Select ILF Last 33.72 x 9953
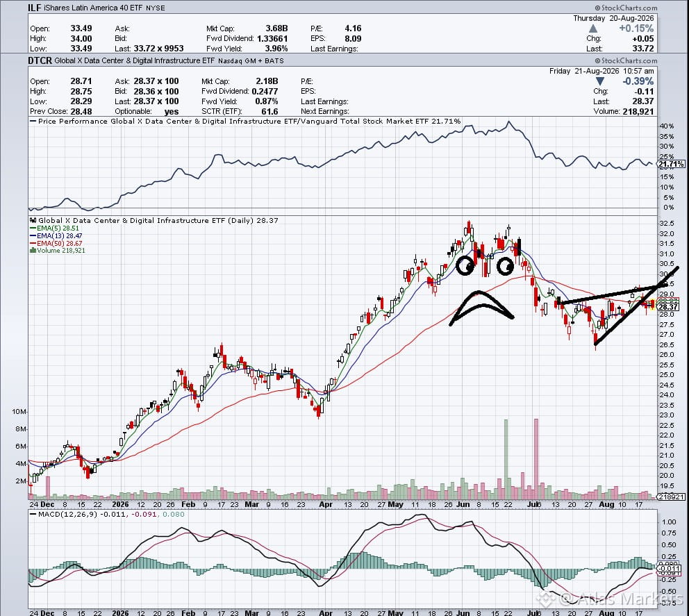The image size is (689, 616). [158, 49]
